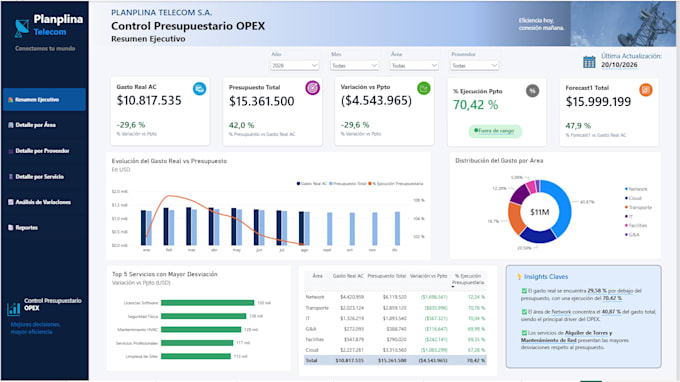Select the Transporte row in area table
This screenshot has height=382, width=680.
tap(395, 308)
